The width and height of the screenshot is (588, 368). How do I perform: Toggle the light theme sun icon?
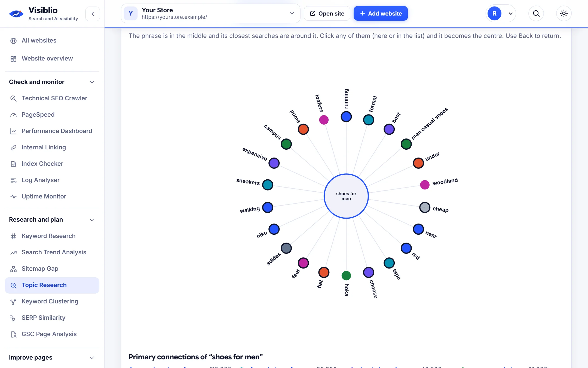pos(564,13)
